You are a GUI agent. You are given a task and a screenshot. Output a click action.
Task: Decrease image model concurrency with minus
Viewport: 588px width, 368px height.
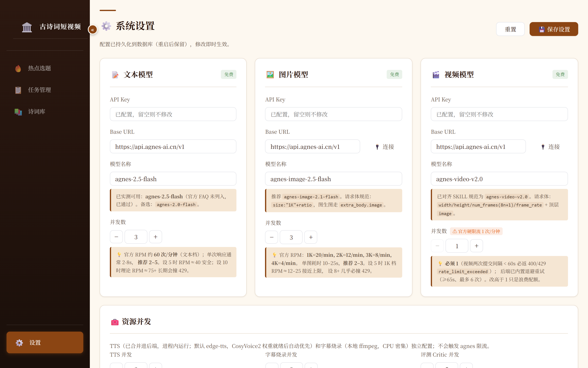click(x=272, y=237)
